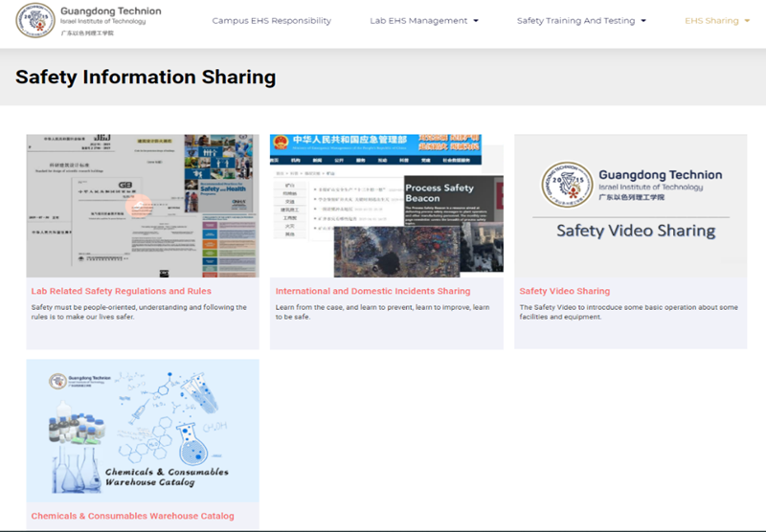Open the International and Domestic Incidents Sharing link

point(372,291)
